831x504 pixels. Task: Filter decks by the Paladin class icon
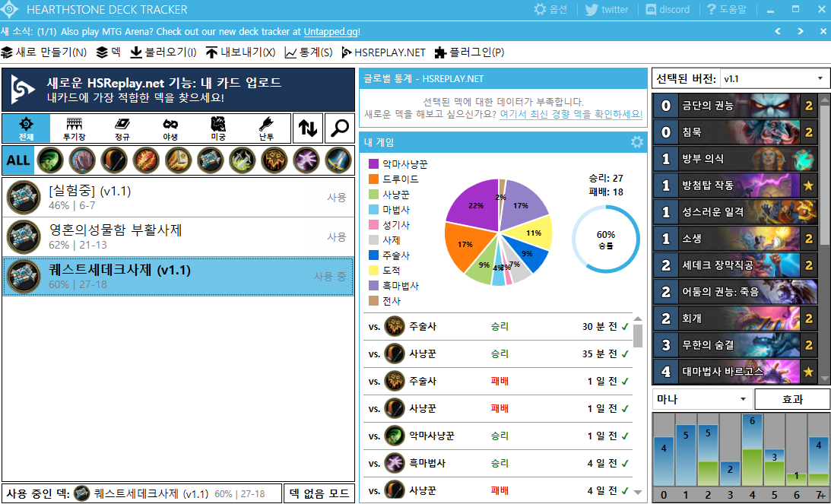pyautogui.click(x=178, y=160)
